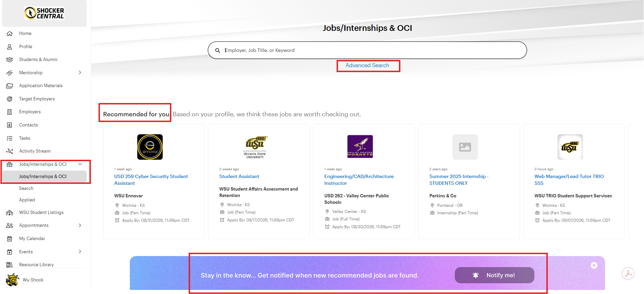The height and width of the screenshot is (294, 644).
Task: Click the Advanced Search link
Action: tap(367, 65)
